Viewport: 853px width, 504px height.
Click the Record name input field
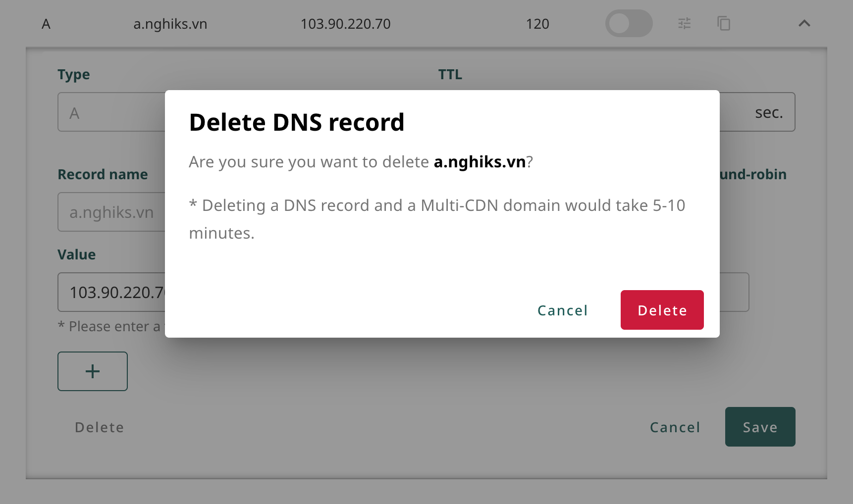[111, 212]
